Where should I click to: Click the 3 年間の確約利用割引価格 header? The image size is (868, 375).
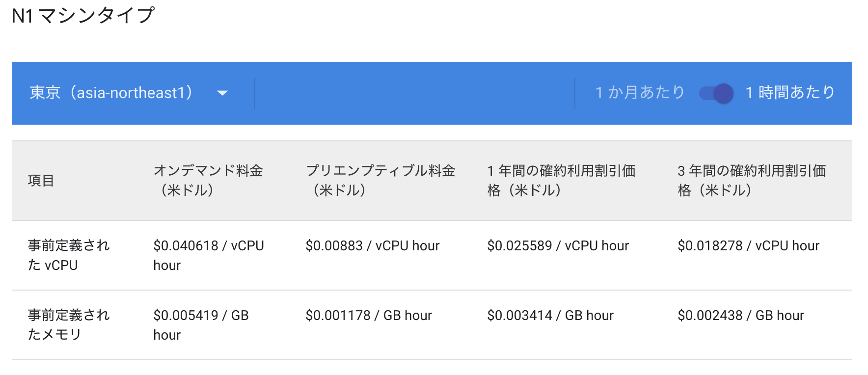point(752,180)
